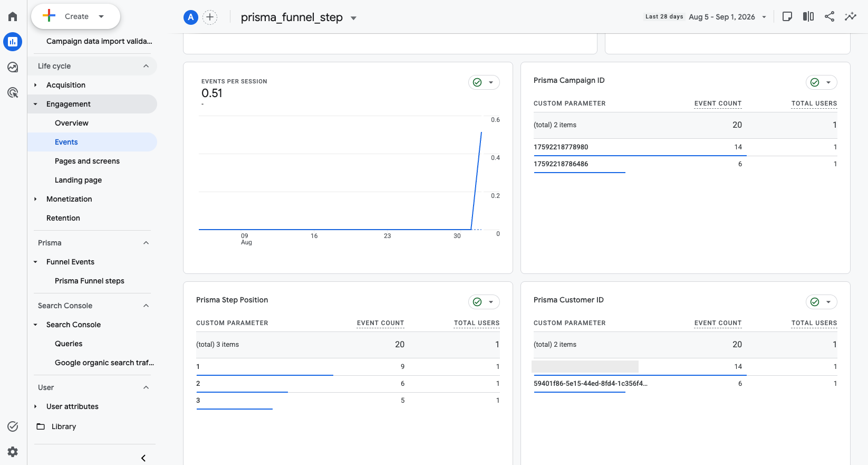Viewport: 868px width, 465px height.
Task: Collapse the Life cycle section
Action: [x=146, y=66]
